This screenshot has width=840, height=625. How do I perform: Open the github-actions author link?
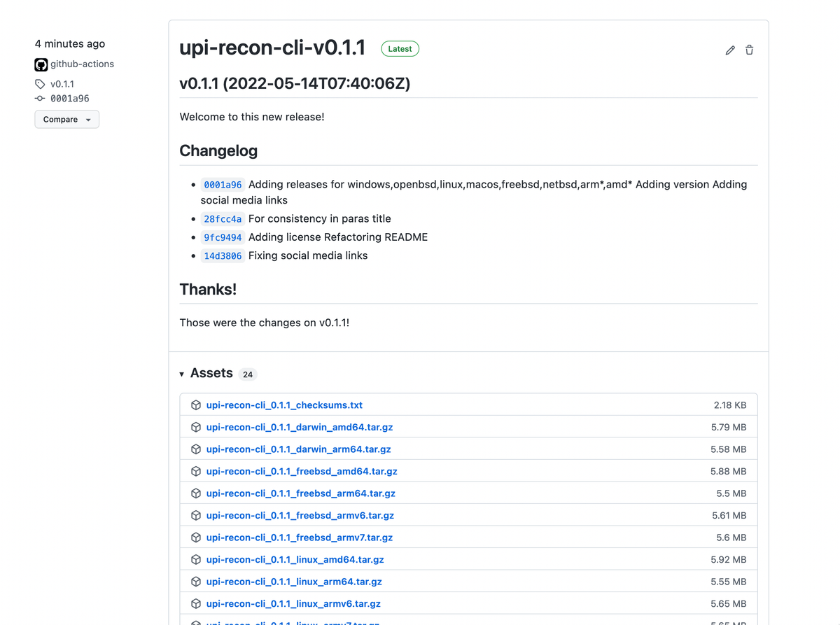82,64
